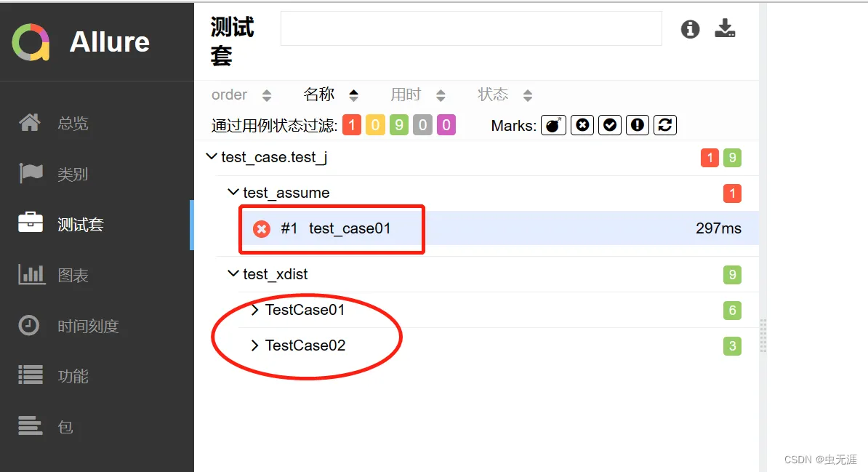868x472 pixels.
Task: Click the download CSV icon
Action: click(x=725, y=28)
